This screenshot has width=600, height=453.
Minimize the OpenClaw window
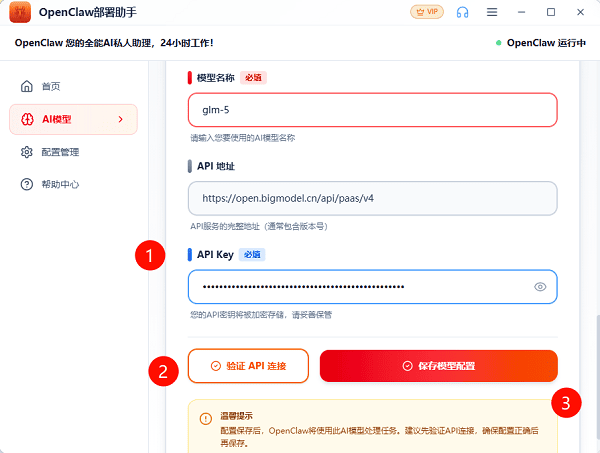pyautogui.click(x=521, y=12)
